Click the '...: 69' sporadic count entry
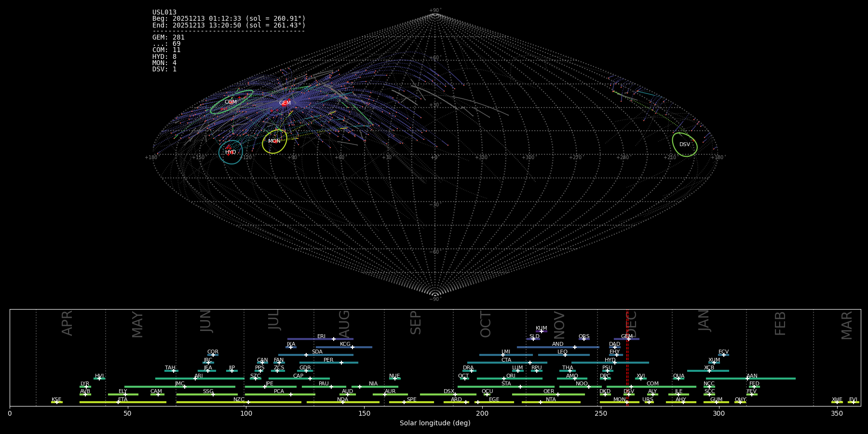 pos(166,44)
